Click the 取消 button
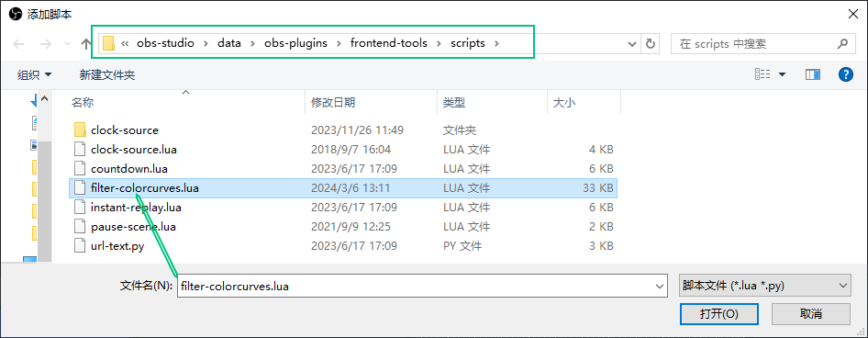Viewport: 868px width, 338px height. [x=811, y=313]
